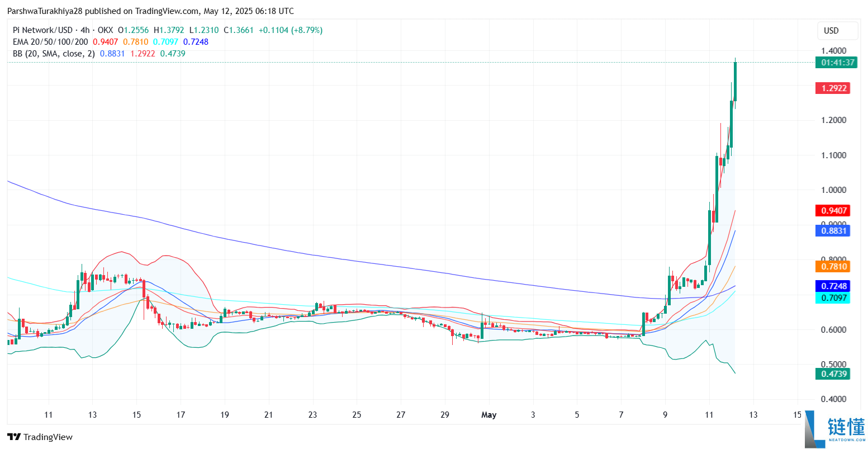Open the USD currency selector

tap(831, 31)
